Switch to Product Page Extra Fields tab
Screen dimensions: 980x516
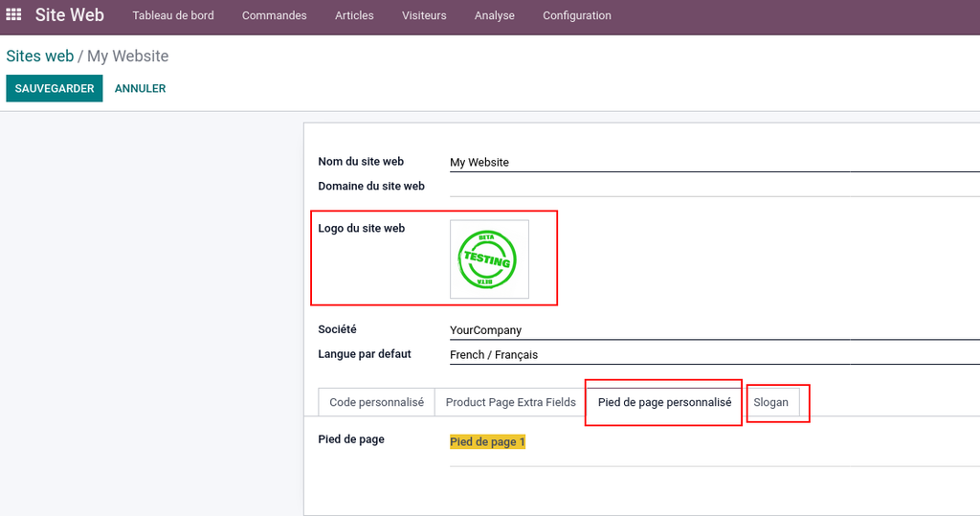(511, 402)
